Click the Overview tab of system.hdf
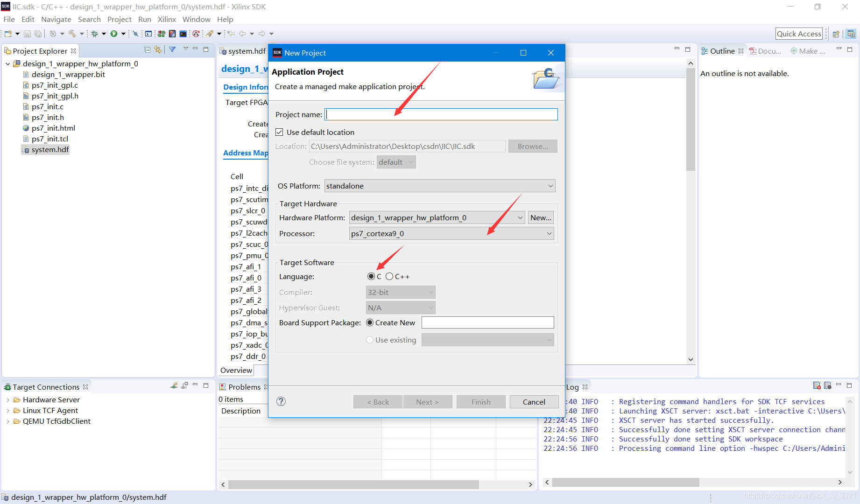 [x=236, y=370]
